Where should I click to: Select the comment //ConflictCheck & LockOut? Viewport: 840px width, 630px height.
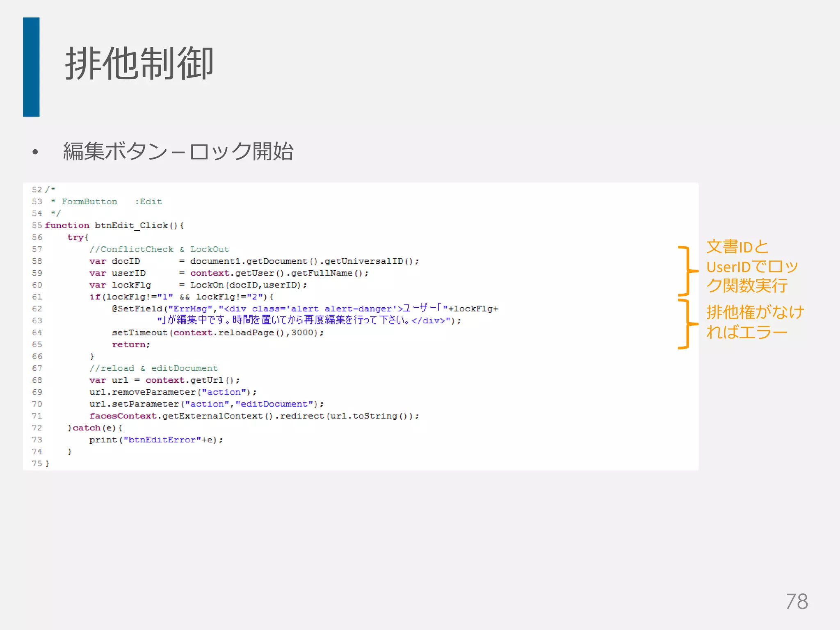(x=159, y=249)
